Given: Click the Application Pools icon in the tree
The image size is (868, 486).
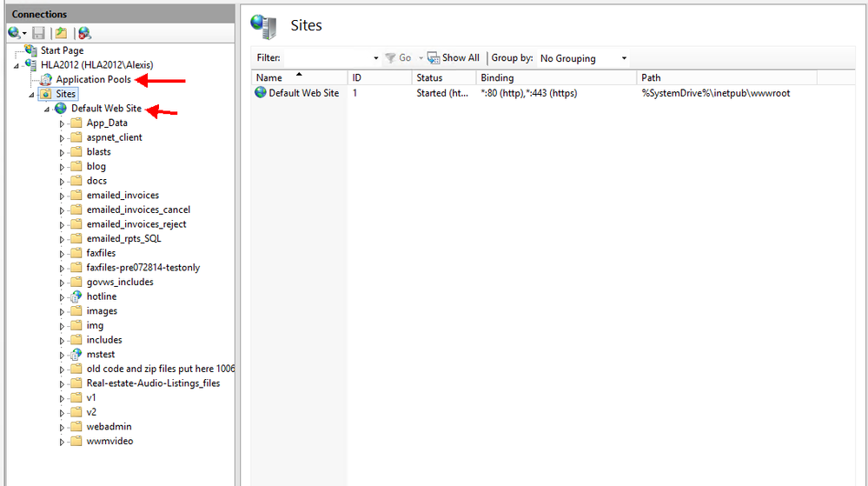Looking at the screenshot, I should pos(46,79).
